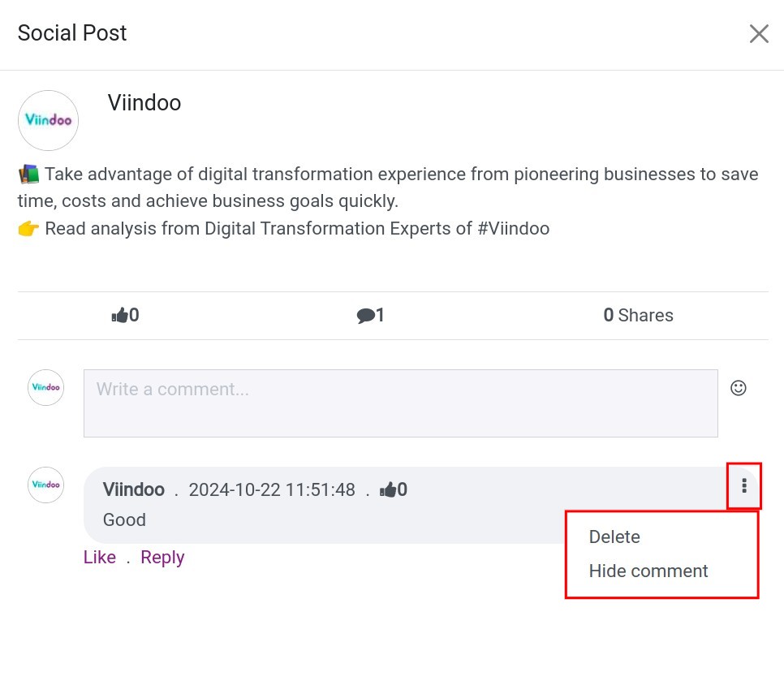The height and width of the screenshot is (681, 784).
Task: Open the emoji picker smiley icon
Action: (739, 388)
